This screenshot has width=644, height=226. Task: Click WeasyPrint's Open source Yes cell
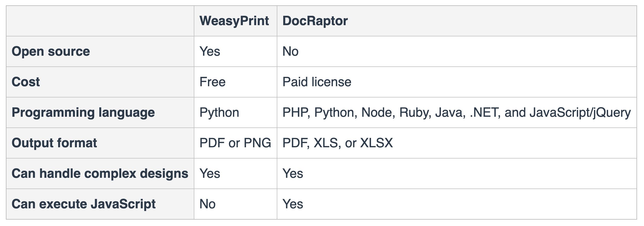[210, 51]
